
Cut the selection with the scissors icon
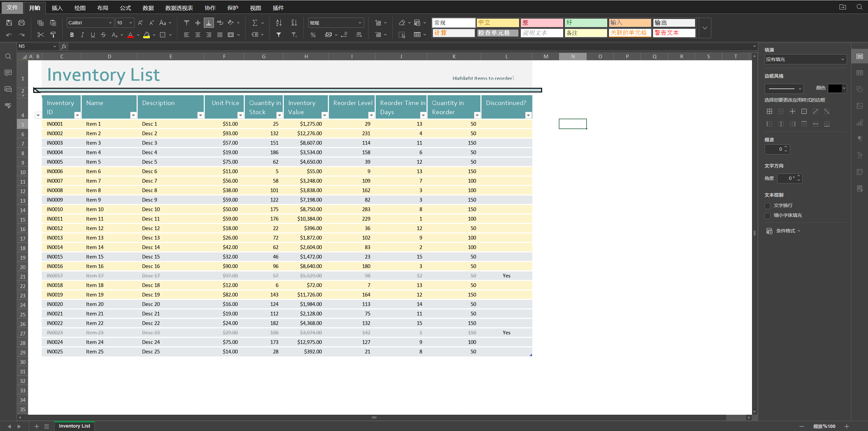point(40,35)
